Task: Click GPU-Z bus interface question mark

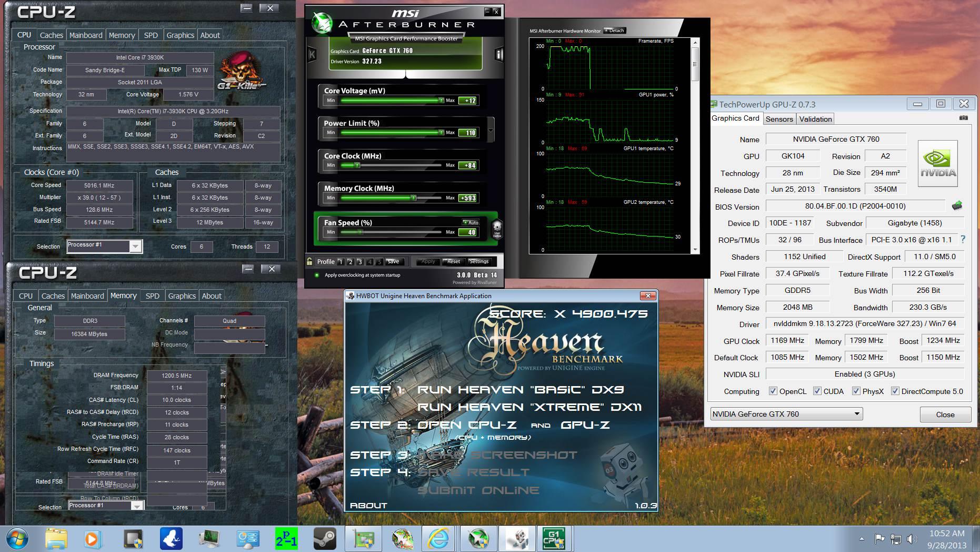Action: [963, 239]
